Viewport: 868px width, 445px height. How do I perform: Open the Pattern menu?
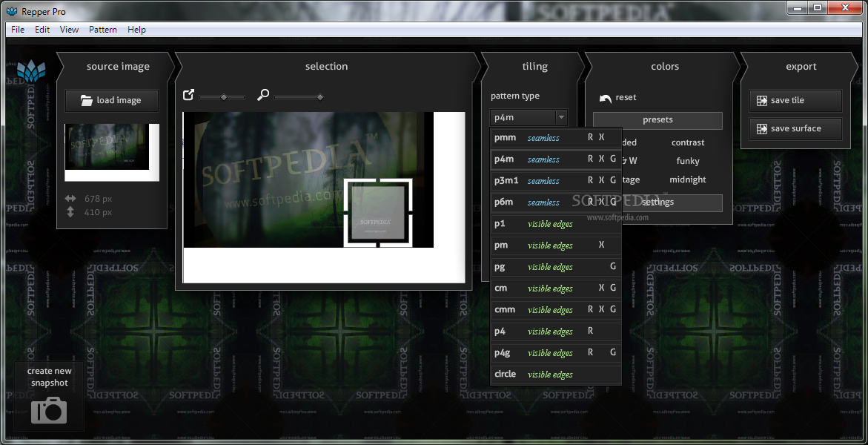(103, 30)
